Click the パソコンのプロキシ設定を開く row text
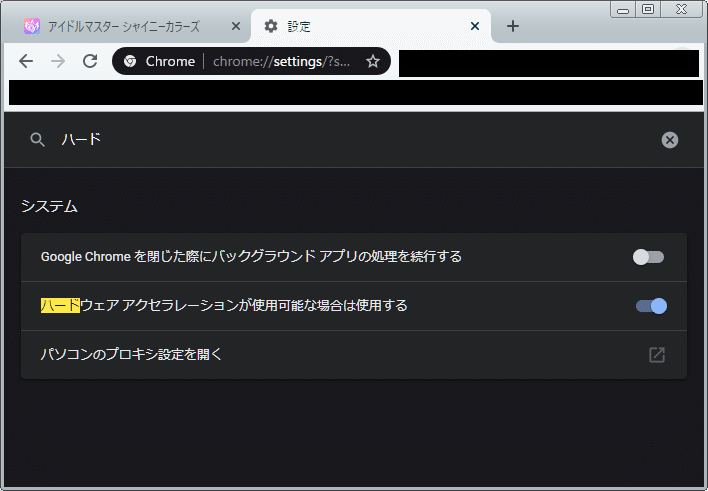 point(131,354)
